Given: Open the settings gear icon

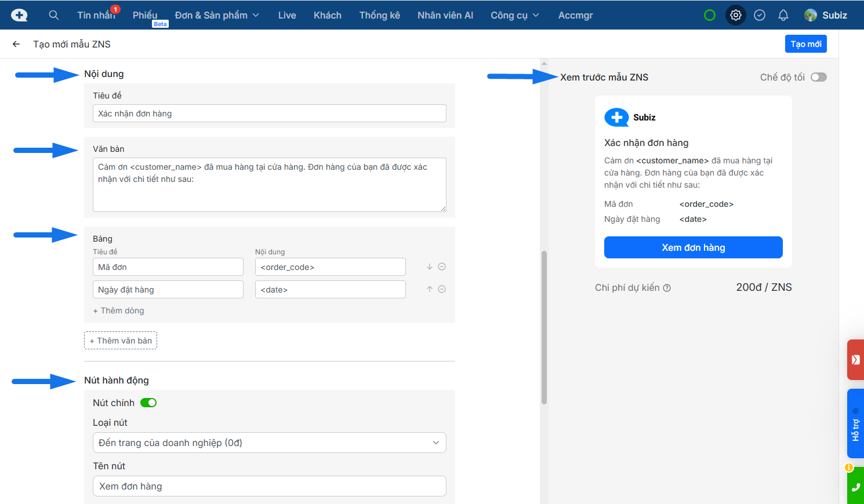Looking at the screenshot, I should click(736, 15).
